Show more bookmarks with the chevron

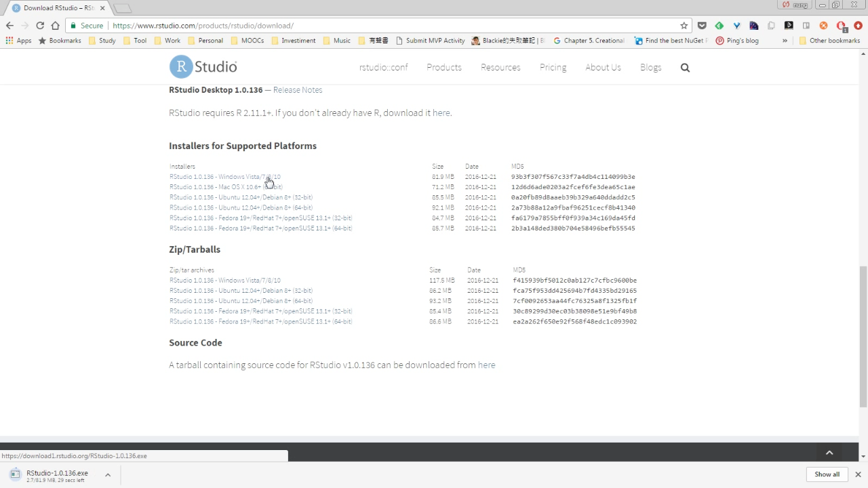[x=785, y=41]
